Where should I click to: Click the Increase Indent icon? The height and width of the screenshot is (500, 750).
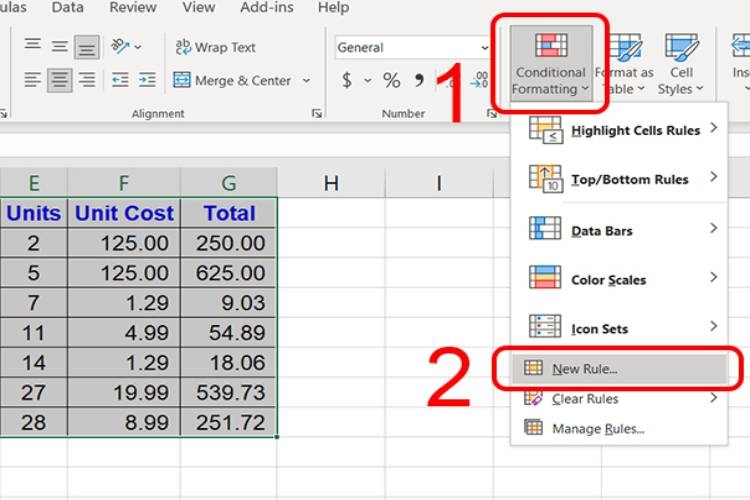click(x=147, y=80)
